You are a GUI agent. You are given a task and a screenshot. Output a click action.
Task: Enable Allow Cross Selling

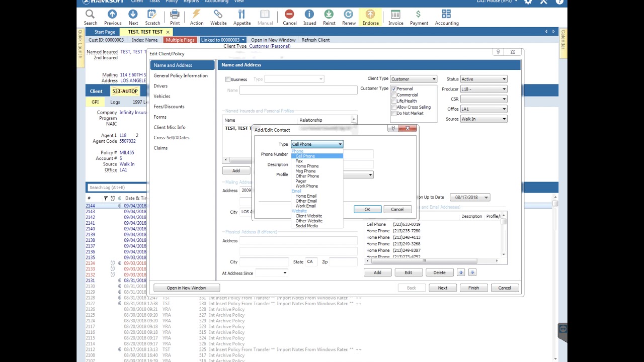(394, 107)
